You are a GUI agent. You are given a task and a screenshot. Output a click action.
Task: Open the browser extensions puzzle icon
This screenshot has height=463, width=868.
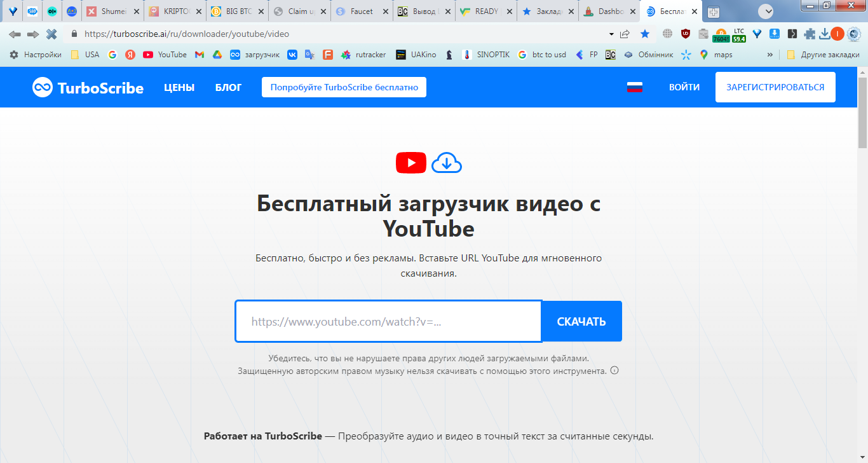click(x=810, y=34)
